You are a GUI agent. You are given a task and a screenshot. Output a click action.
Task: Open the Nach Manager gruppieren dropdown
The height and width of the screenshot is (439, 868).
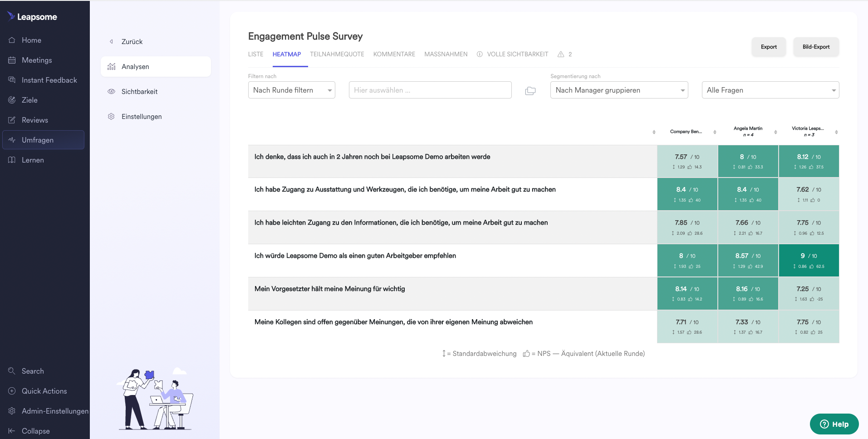619,90
